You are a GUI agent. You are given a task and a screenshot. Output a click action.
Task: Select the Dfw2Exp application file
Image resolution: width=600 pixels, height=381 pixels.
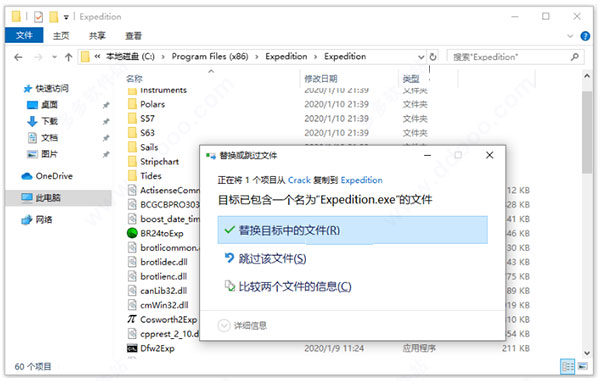(x=157, y=348)
